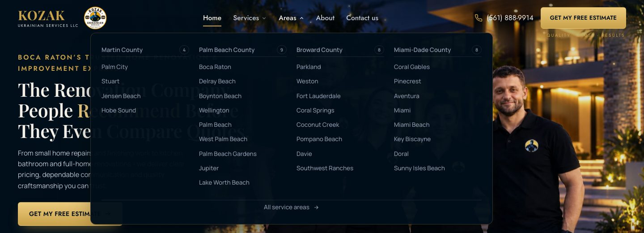Image resolution: width=644 pixels, height=233 pixels.
Task: Choose Pompano Beach area
Action: 319,139
